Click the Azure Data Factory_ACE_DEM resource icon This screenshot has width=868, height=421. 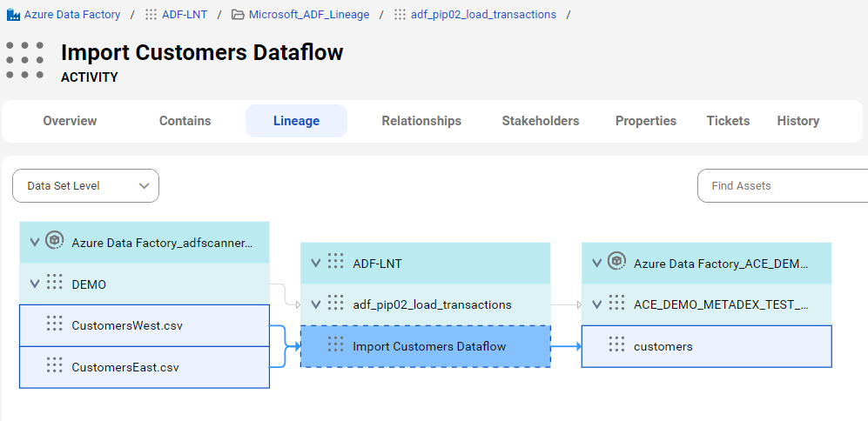coord(616,262)
